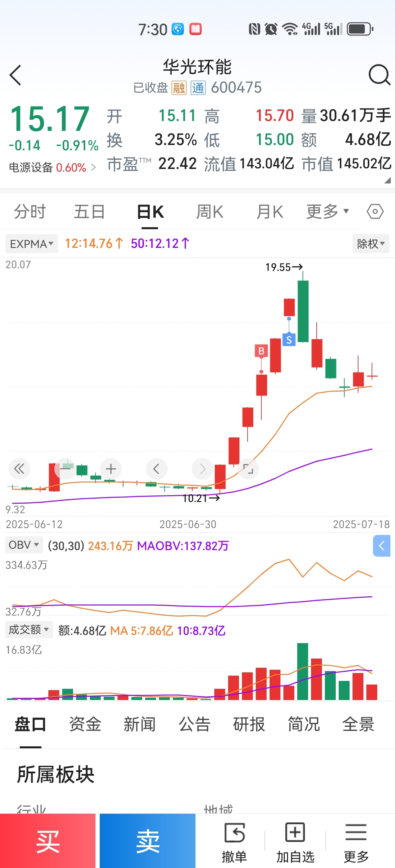The height and width of the screenshot is (868, 395).
Task: Open the 全景 tab
Action: pos(358,724)
